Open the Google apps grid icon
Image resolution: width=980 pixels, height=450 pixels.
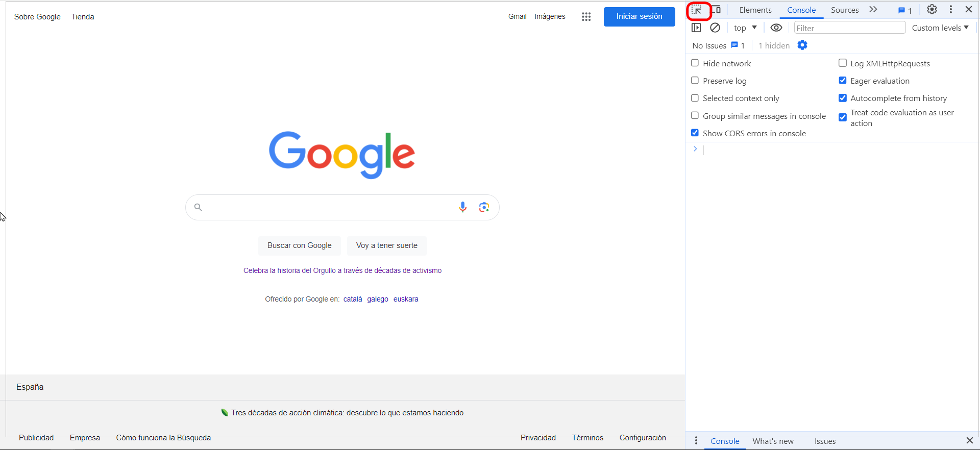(x=586, y=17)
